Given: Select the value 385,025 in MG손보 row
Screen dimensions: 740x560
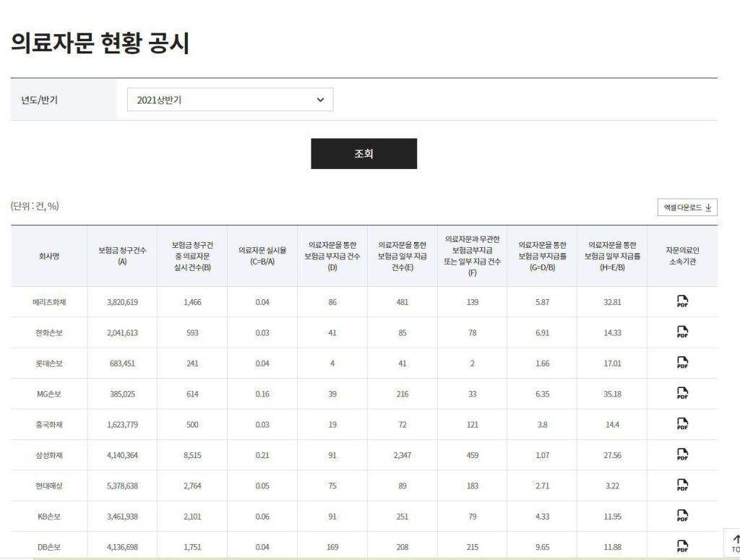Looking at the screenshot, I should coord(122,394).
